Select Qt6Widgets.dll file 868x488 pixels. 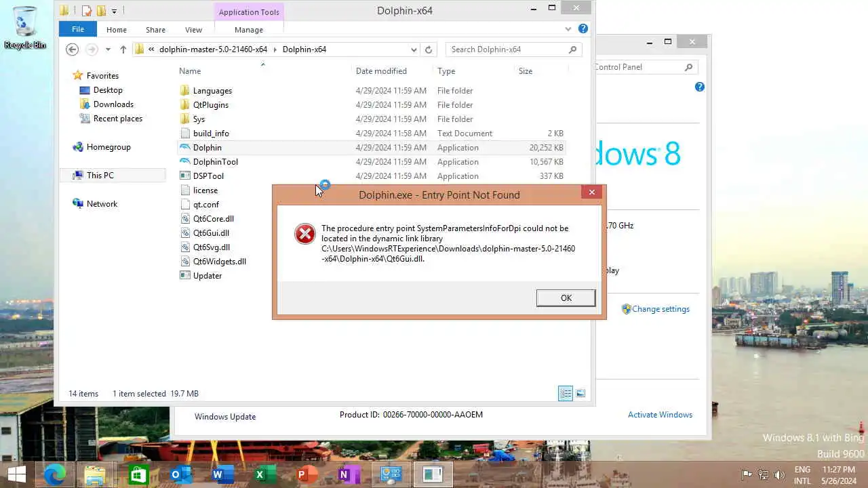tap(219, 262)
